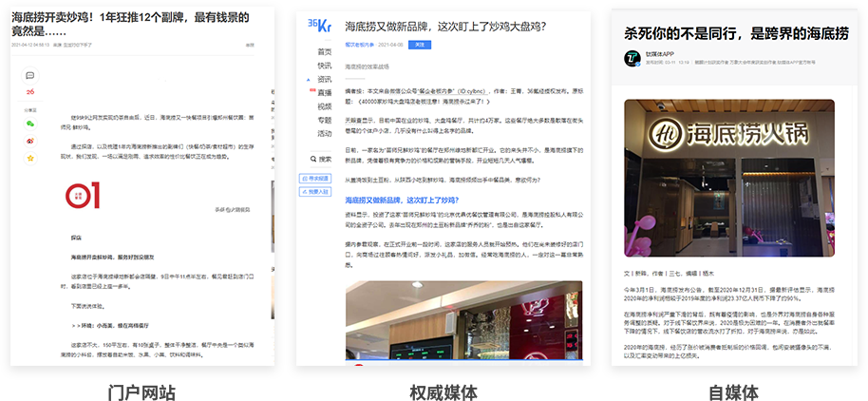
Task: Click the 2021-04-08 date in the 36Kr article
Action: click(x=391, y=45)
